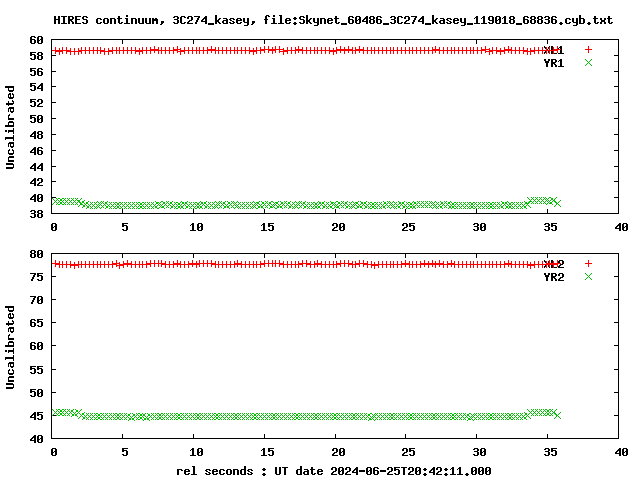Viewport: 640px width, 480px height.
Task: Click the '65' tick on the bottom plot's y-axis
Action: click(36, 323)
